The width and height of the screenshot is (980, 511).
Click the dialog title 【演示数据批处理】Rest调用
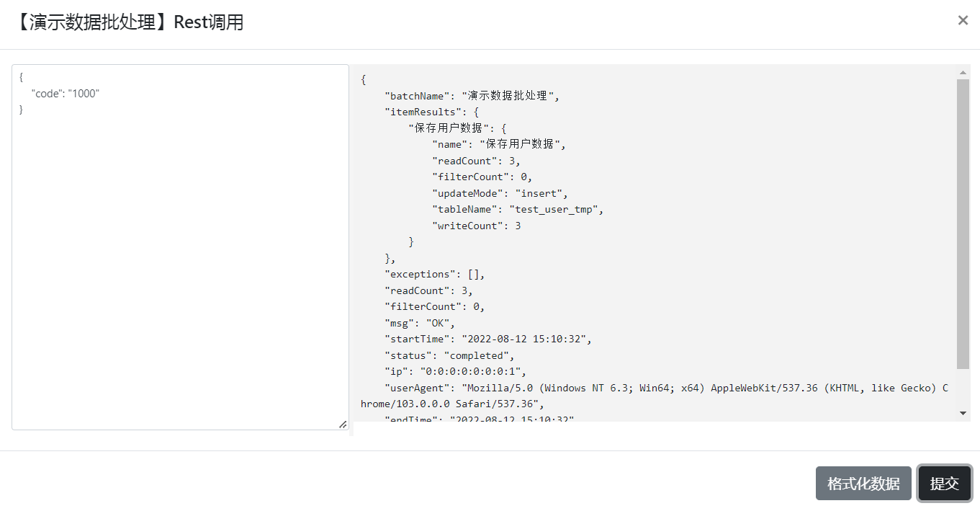coord(130,22)
